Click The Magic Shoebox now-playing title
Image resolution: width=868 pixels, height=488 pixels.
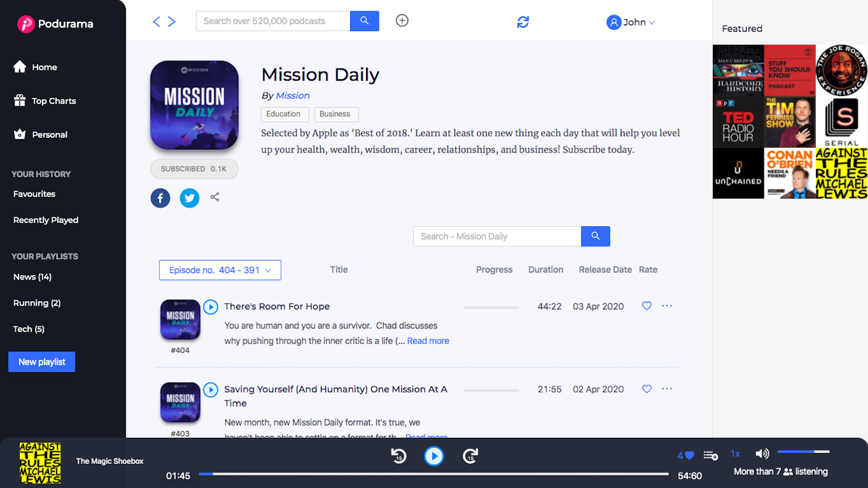[x=110, y=461]
